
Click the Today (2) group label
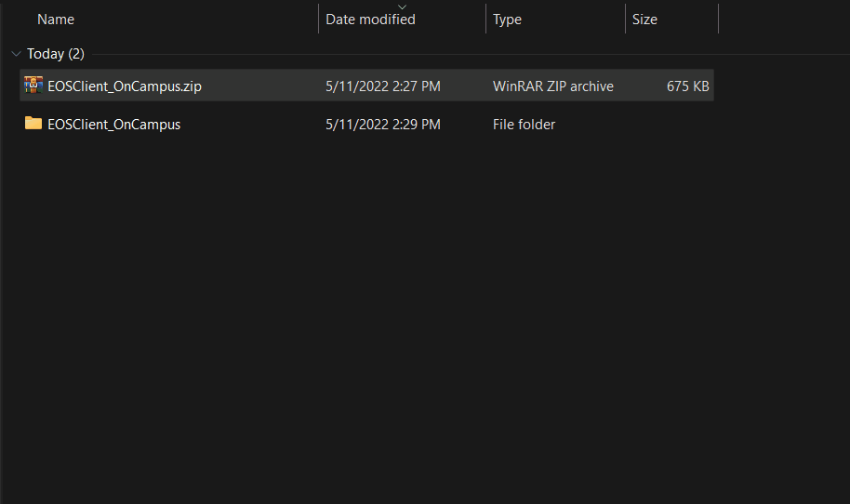(x=56, y=54)
